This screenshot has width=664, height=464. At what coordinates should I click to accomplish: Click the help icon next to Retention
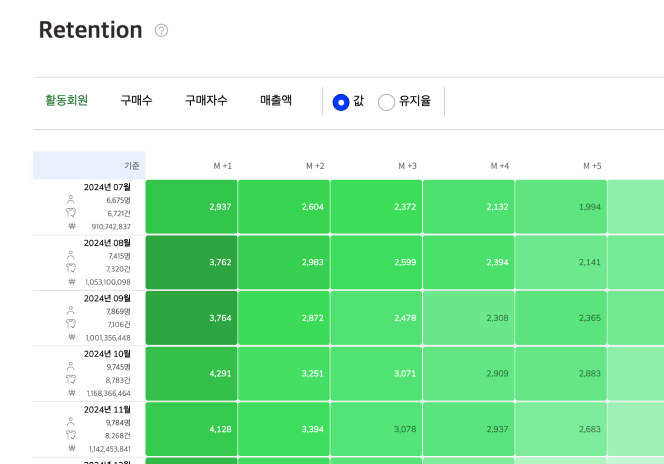[162, 31]
